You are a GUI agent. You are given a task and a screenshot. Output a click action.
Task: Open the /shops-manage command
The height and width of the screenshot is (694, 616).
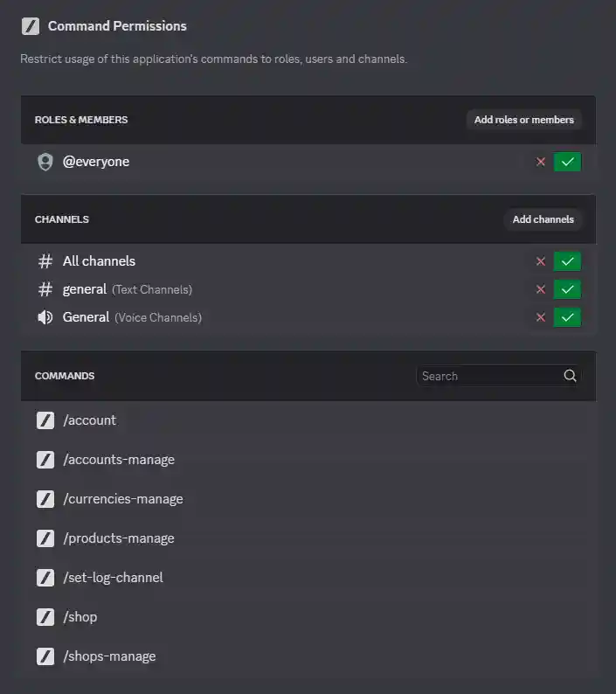109,656
